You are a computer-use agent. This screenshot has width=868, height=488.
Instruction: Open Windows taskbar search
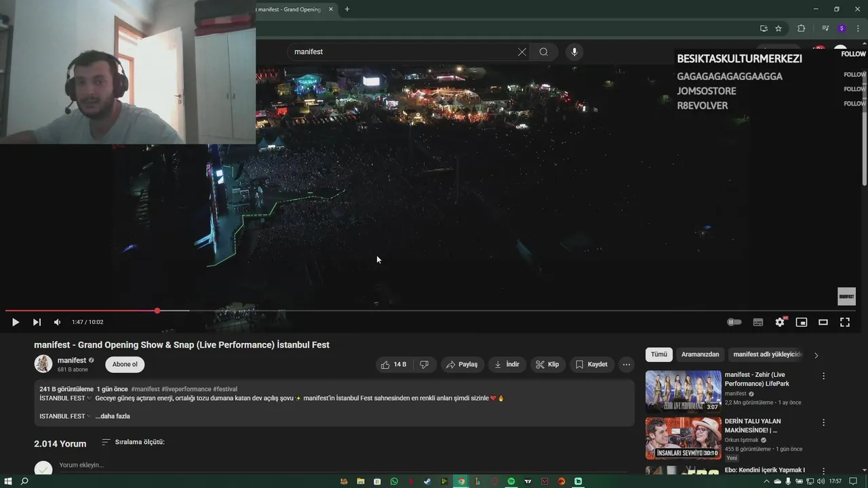(25, 481)
